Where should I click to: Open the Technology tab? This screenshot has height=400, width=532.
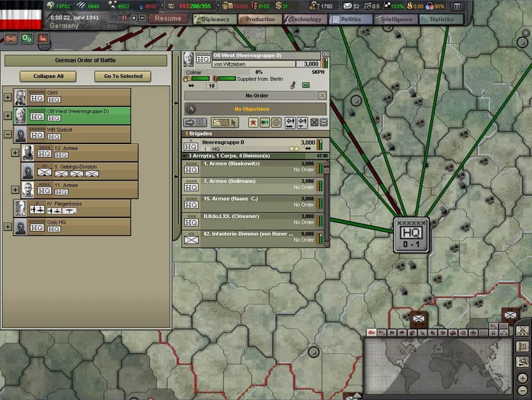coord(305,19)
